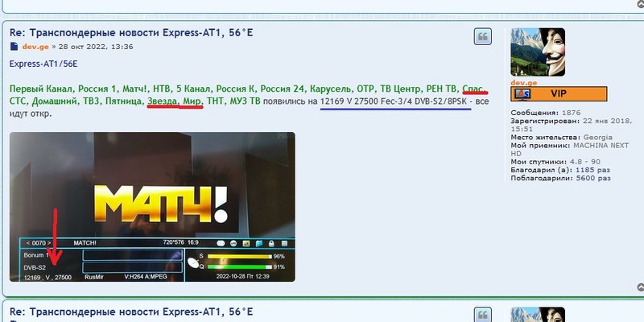Viewport: 644px width, 322px height.
Task: Open the attached MATCH! receiver screenshot
Action: [152, 207]
